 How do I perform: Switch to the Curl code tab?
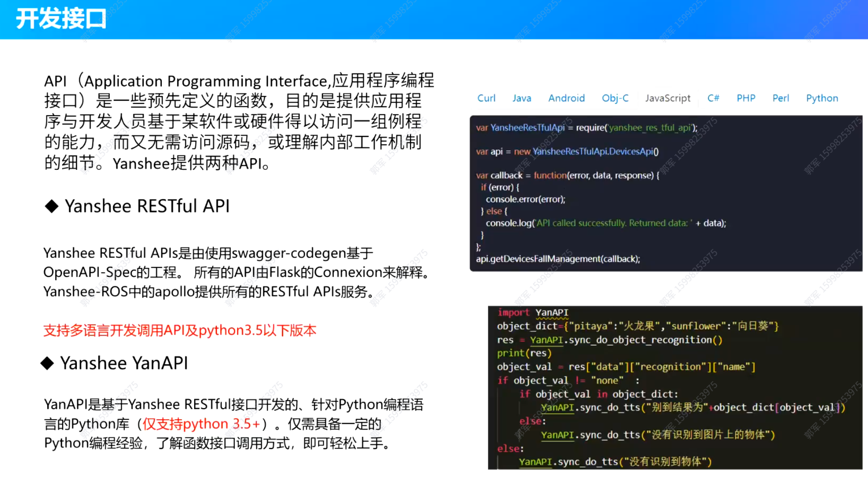click(486, 98)
